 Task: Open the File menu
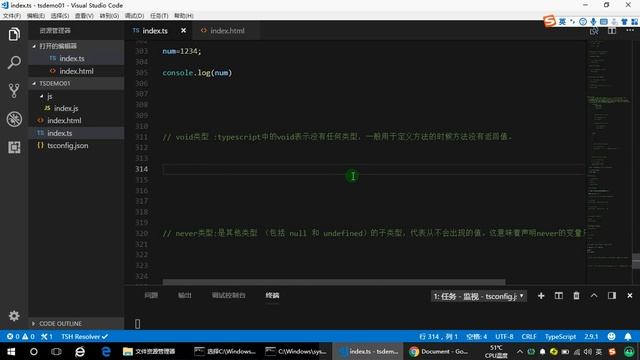pyautogui.click(x=11, y=16)
